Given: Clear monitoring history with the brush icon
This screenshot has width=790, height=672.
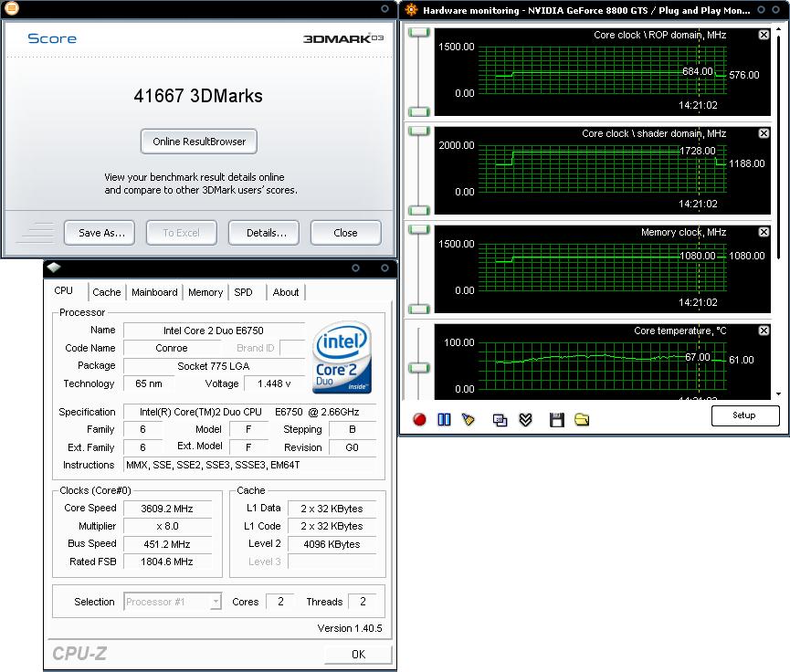Looking at the screenshot, I should click(x=468, y=420).
